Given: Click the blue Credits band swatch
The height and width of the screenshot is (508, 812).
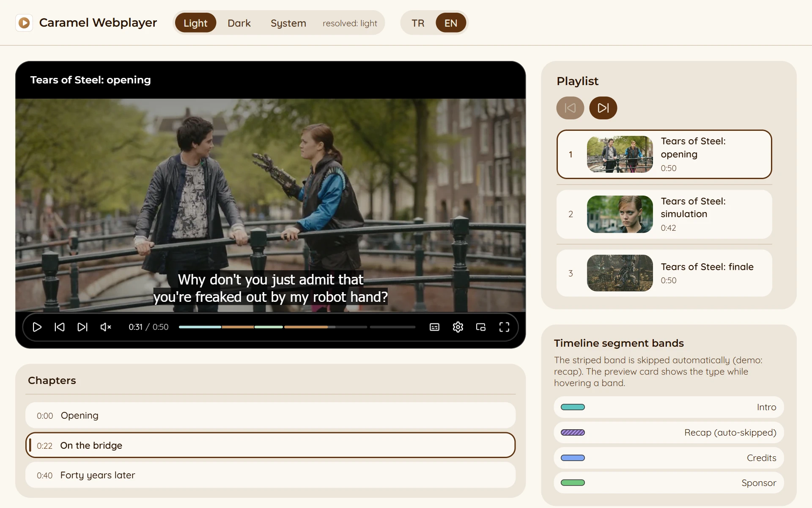Looking at the screenshot, I should coord(573,458).
